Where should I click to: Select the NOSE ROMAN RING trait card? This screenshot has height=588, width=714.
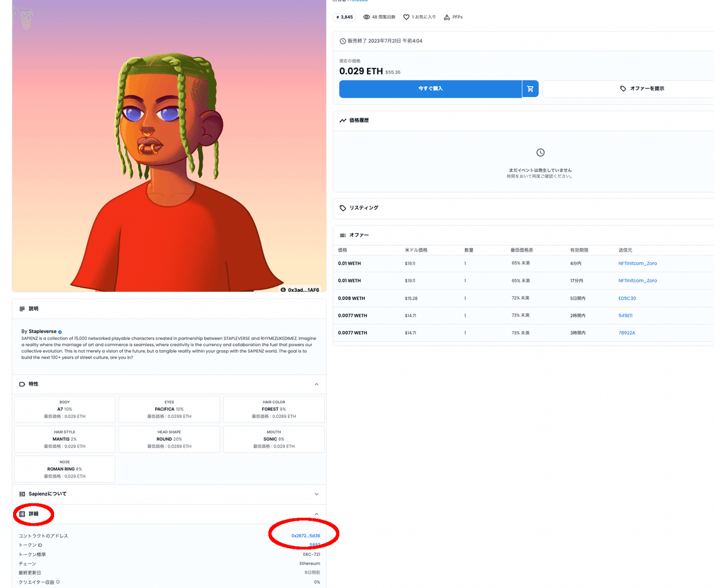(65, 468)
